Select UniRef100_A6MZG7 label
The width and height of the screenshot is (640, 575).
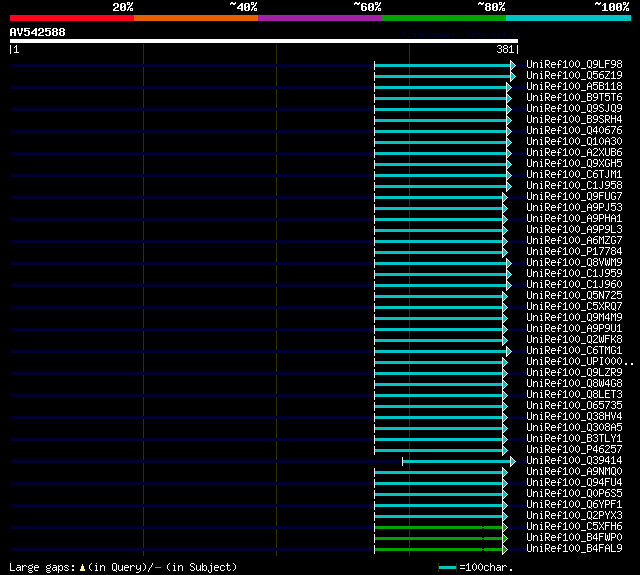click(x=574, y=241)
